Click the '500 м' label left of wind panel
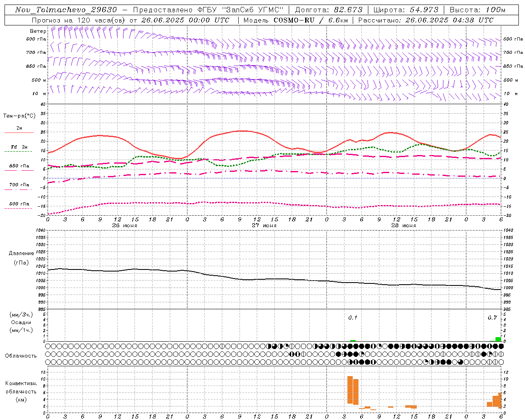The width and height of the screenshot is (525, 420). 39,80
